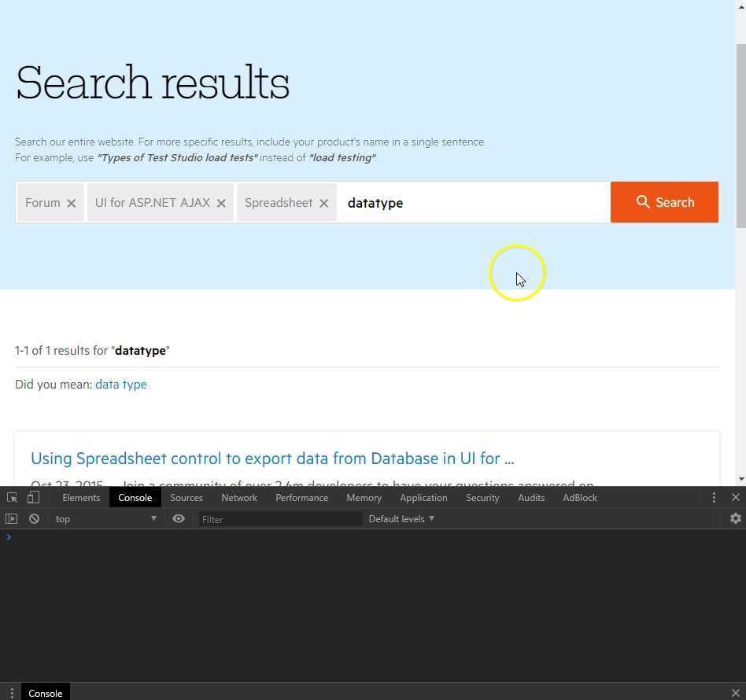Open the DevTools customize menu

click(714, 497)
